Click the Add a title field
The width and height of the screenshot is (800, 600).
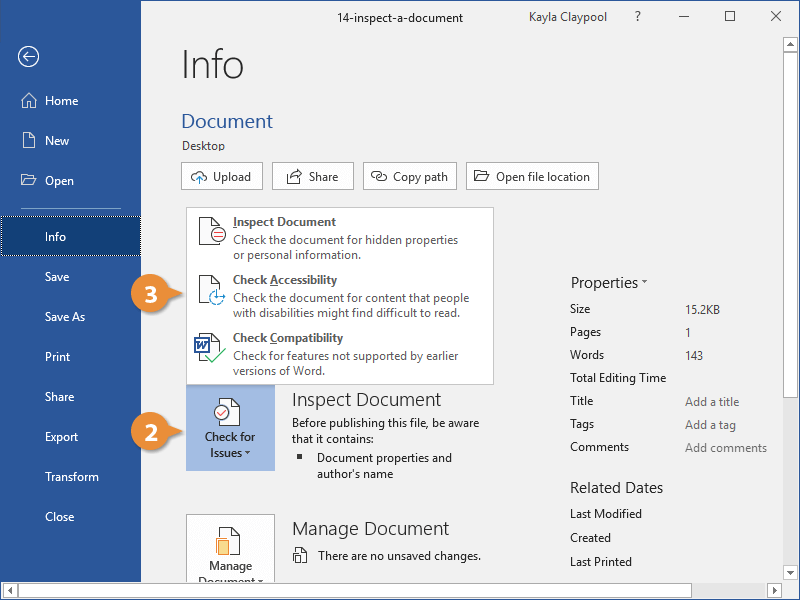click(x=712, y=402)
